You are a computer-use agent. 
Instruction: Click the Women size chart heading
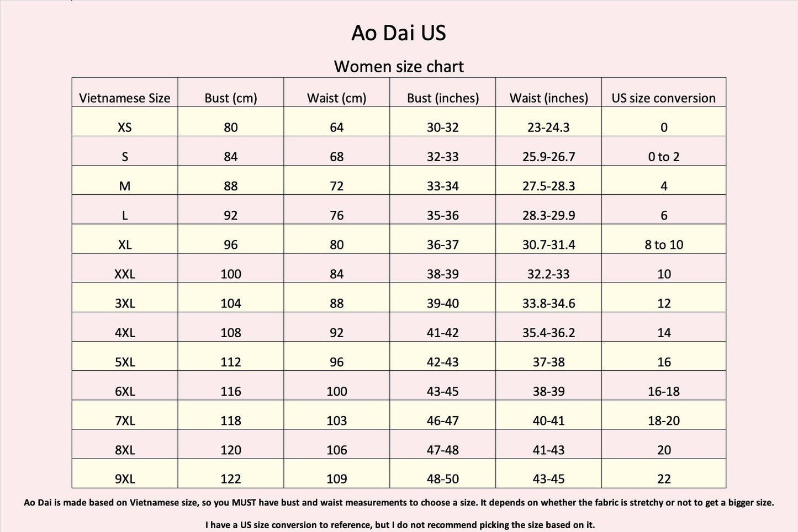pyautogui.click(x=399, y=67)
